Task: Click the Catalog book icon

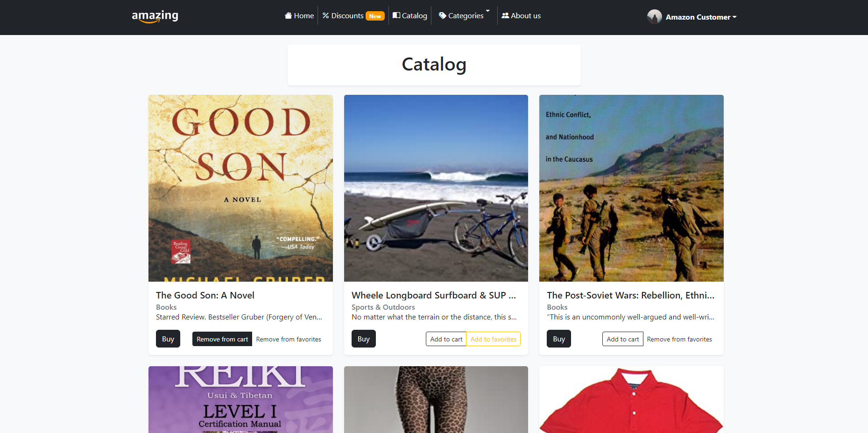Action: (x=396, y=15)
